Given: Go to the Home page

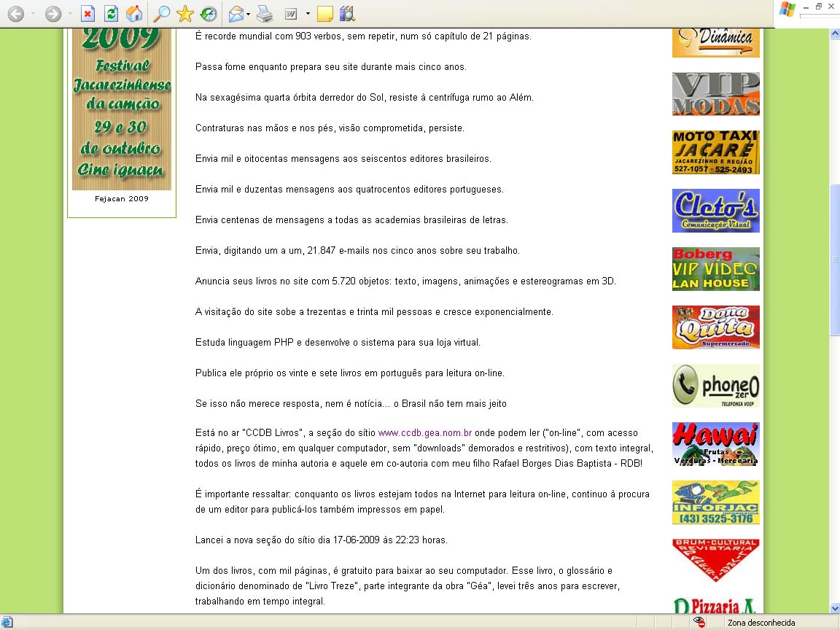Looking at the screenshot, I should (134, 14).
